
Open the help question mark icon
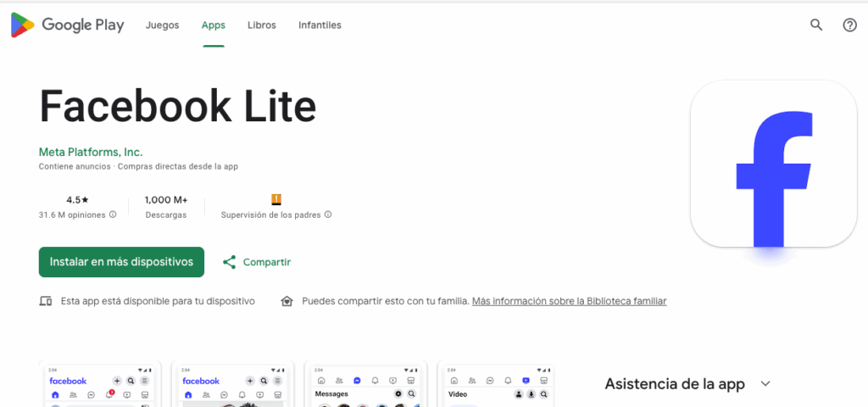[x=849, y=25]
